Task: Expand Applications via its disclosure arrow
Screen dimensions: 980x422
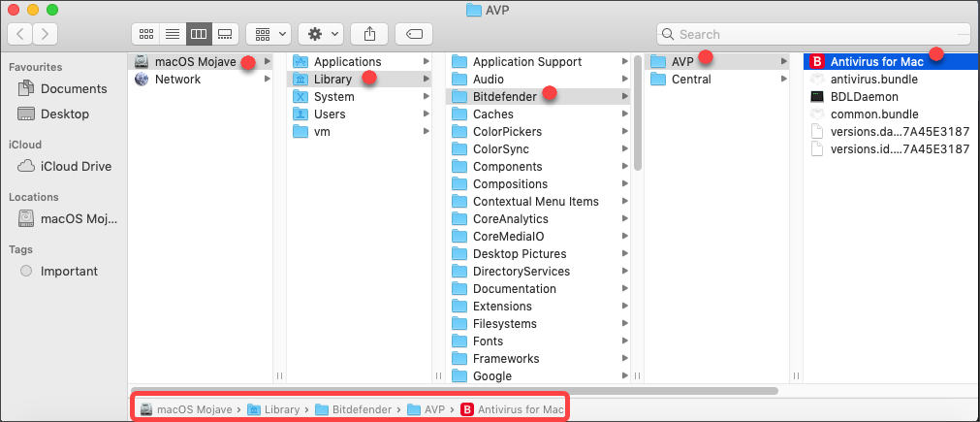Action: 427,61
